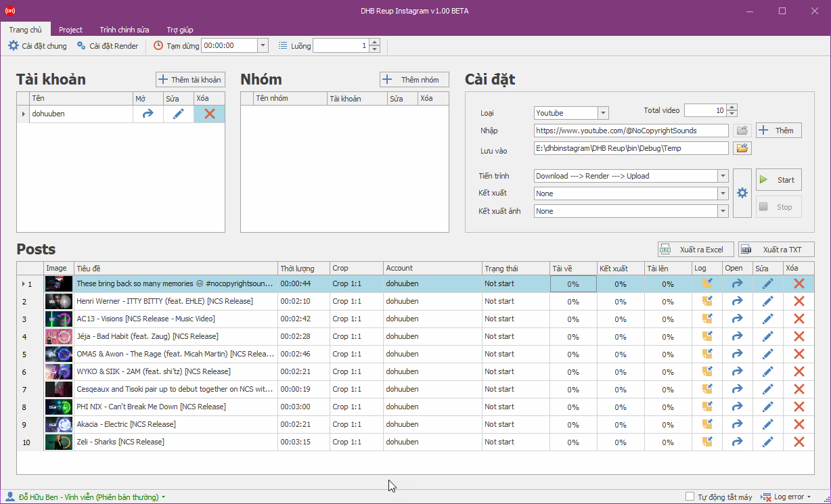Click Tải về progress cell of first row
831x504 pixels.
tap(573, 284)
